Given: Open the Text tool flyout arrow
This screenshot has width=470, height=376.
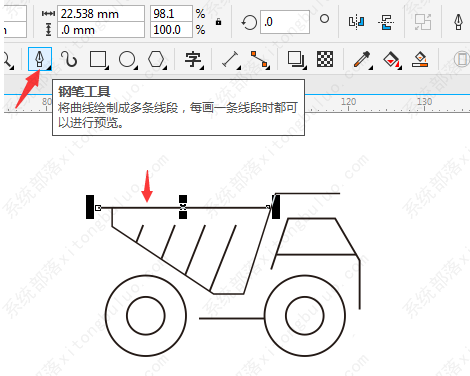Looking at the screenshot, I should (x=202, y=68).
